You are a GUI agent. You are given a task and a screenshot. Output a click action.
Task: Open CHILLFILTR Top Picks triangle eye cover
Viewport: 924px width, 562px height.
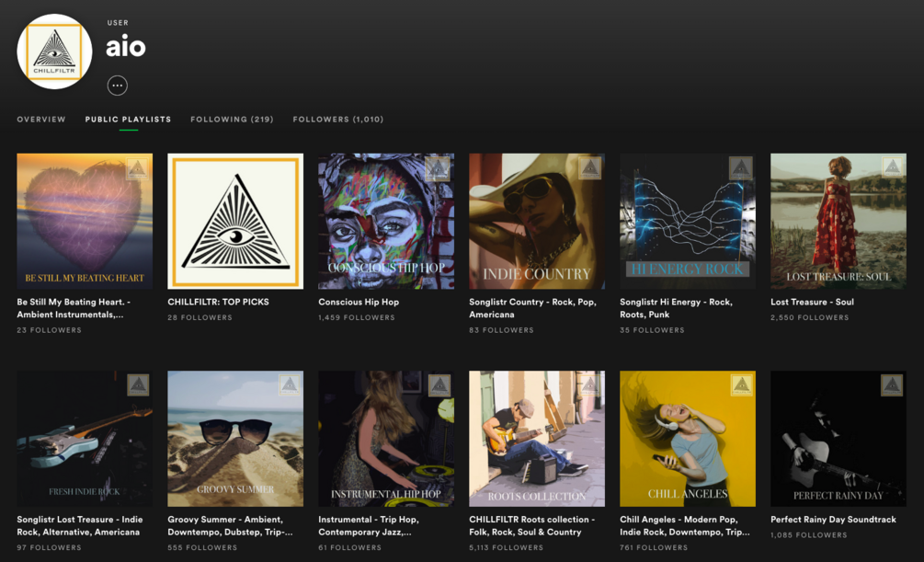(235, 221)
